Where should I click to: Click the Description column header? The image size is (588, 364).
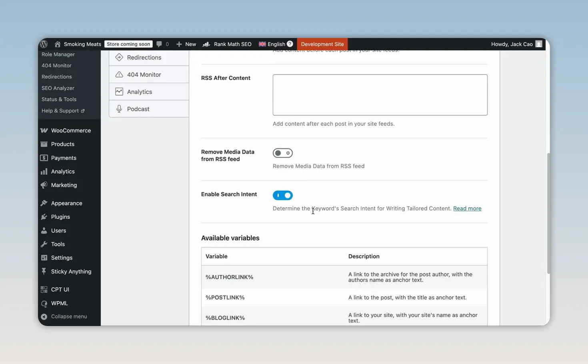coord(364,256)
